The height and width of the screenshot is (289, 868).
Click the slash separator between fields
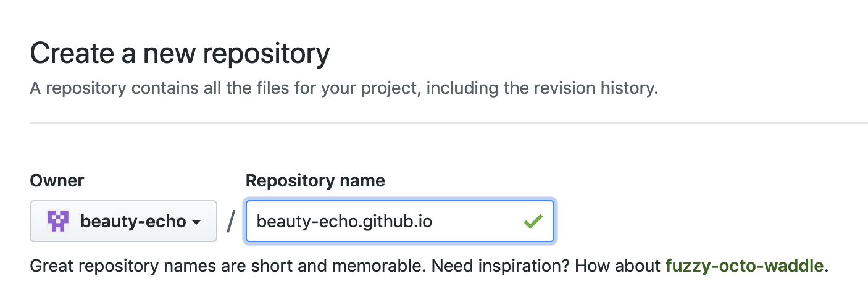pos(232,221)
